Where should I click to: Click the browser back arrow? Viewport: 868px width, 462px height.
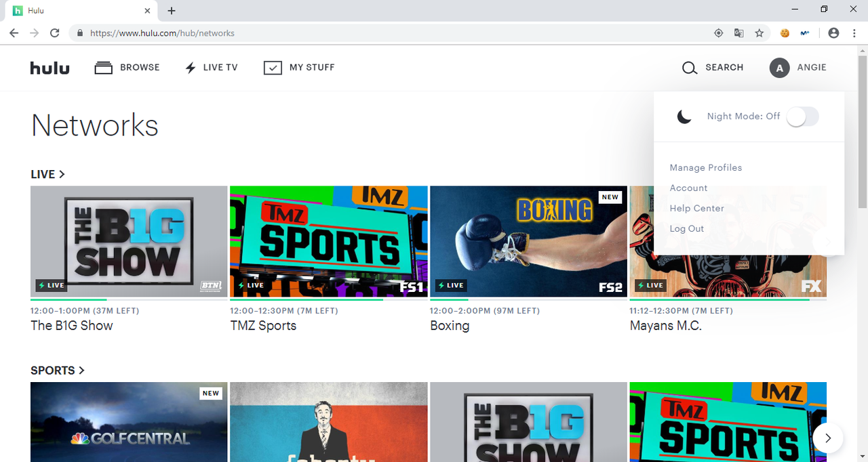coord(14,33)
